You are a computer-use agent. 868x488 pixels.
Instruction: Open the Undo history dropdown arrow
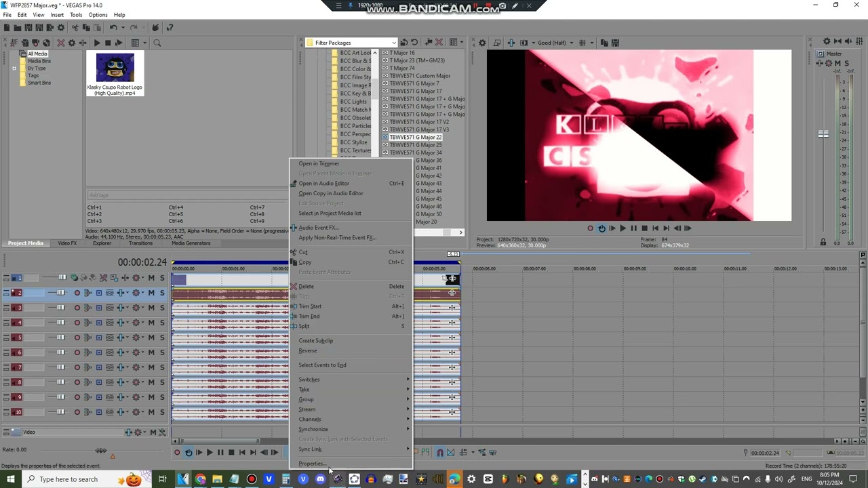122,28
